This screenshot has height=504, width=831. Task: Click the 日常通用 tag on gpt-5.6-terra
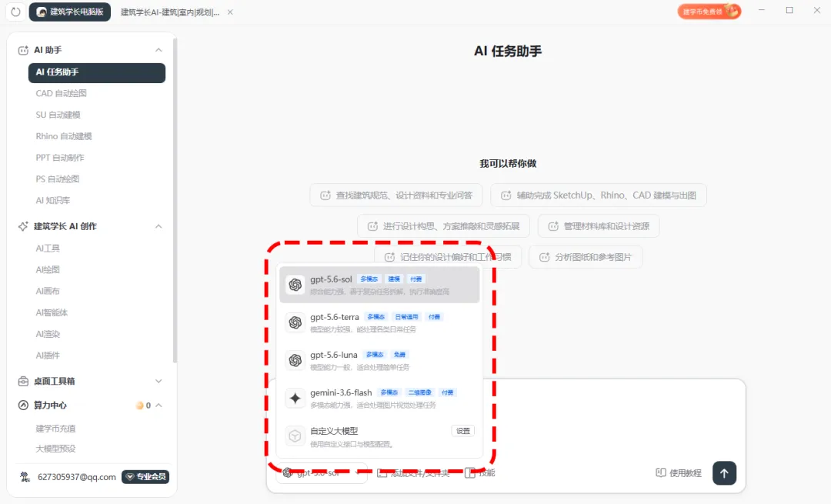click(406, 317)
